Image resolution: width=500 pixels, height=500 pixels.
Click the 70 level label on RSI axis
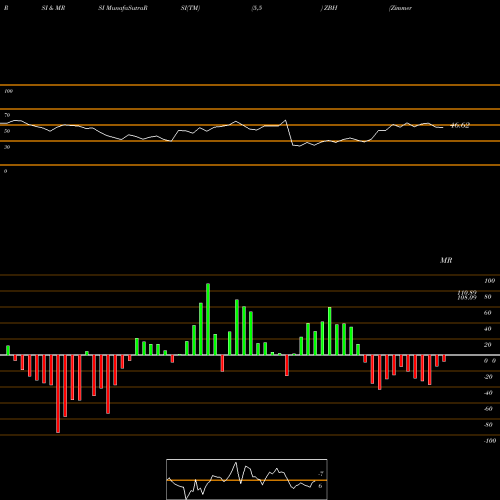(x=7, y=115)
